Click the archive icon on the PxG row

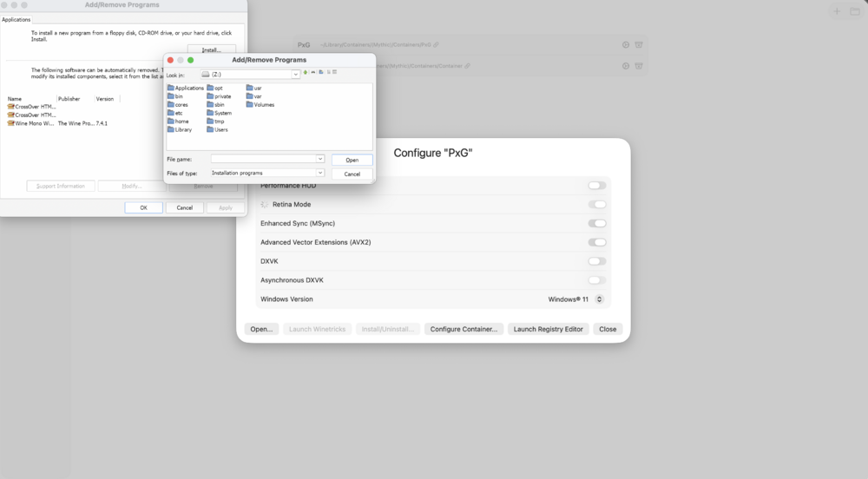click(x=639, y=45)
